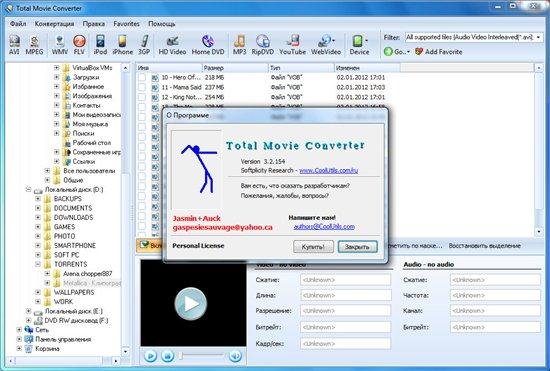
Task: Click the Купить! button
Action: (x=313, y=247)
